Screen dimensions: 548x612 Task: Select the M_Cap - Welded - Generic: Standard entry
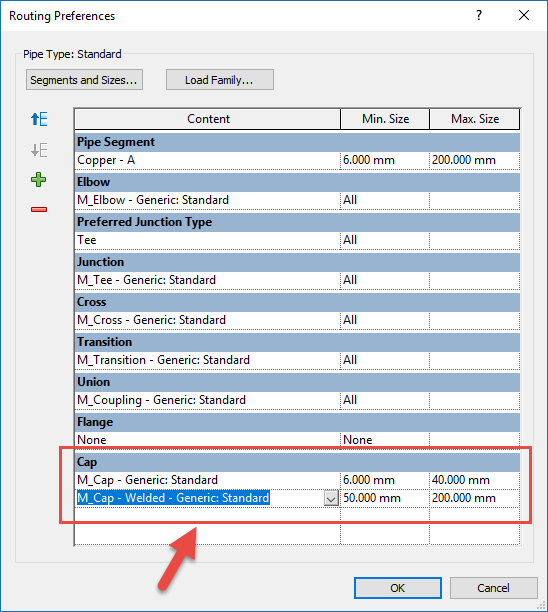(x=173, y=498)
